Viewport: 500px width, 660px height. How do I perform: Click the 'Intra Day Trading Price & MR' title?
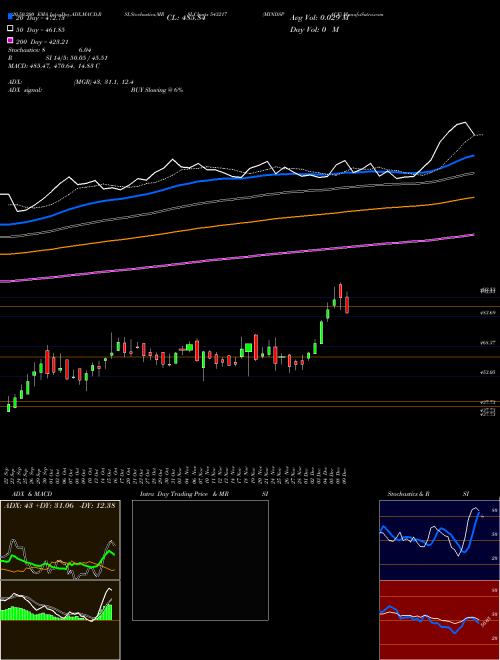point(184,494)
